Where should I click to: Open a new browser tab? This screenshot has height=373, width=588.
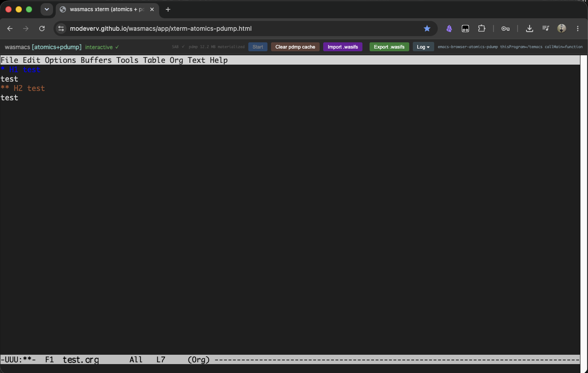click(168, 9)
